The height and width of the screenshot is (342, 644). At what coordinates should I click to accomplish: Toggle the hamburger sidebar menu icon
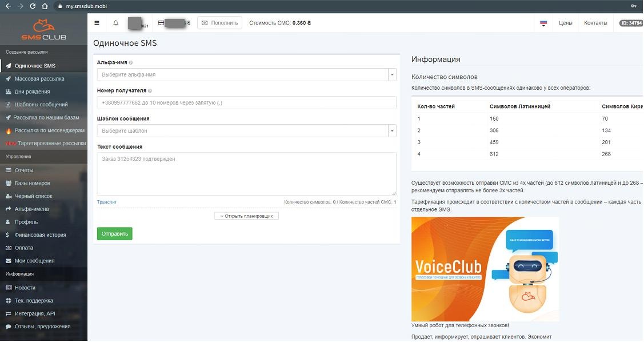97,23
